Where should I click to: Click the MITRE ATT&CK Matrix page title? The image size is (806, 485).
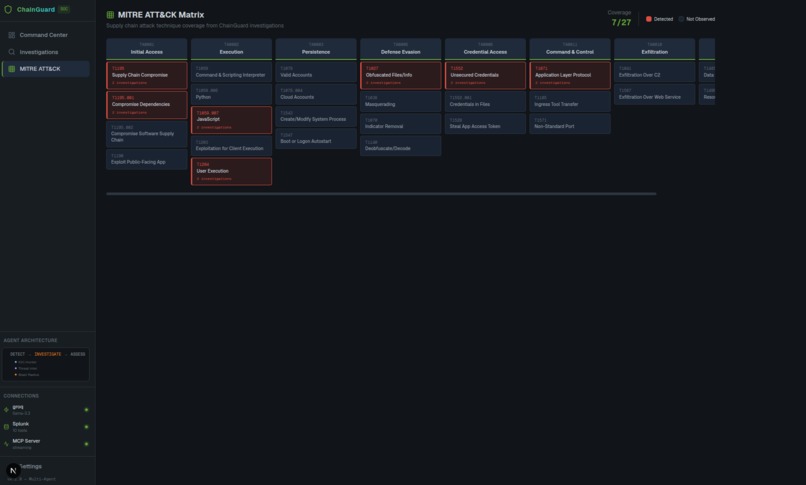coord(161,15)
